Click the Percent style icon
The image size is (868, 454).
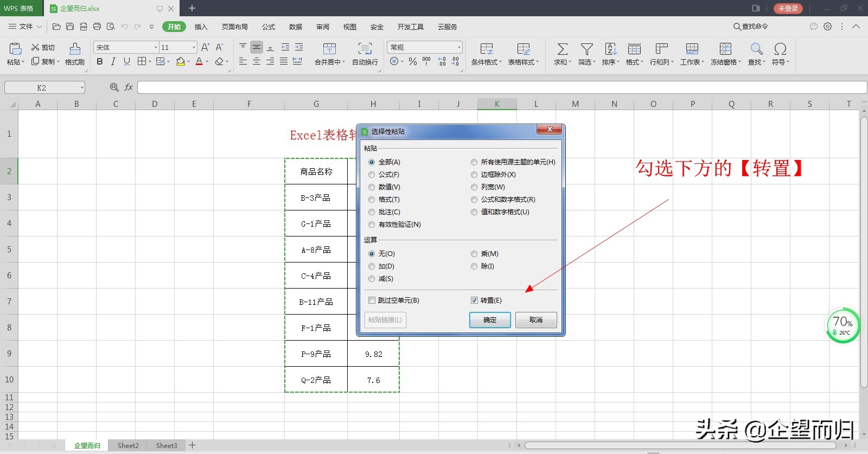pyautogui.click(x=413, y=62)
